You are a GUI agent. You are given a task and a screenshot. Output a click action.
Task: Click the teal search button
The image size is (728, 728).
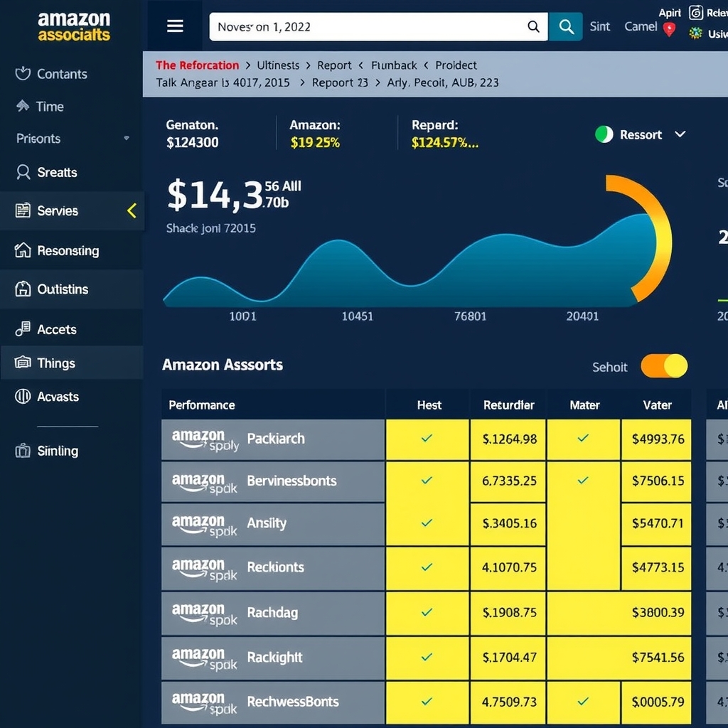[x=565, y=26]
